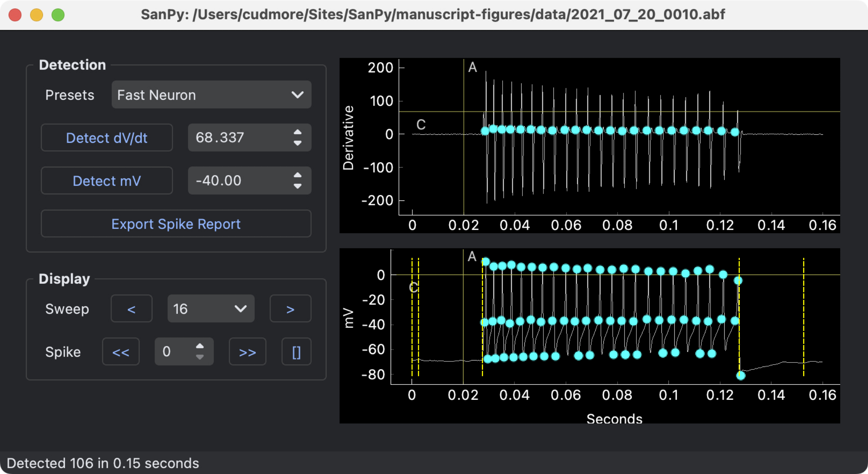Click the Detect mV button

click(108, 180)
